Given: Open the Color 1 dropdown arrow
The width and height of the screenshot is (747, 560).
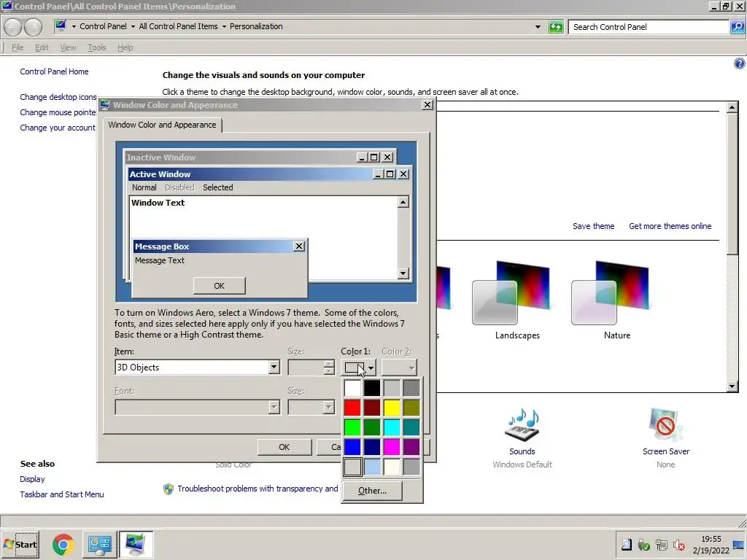Looking at the screenshot, I should coord(371,367).
